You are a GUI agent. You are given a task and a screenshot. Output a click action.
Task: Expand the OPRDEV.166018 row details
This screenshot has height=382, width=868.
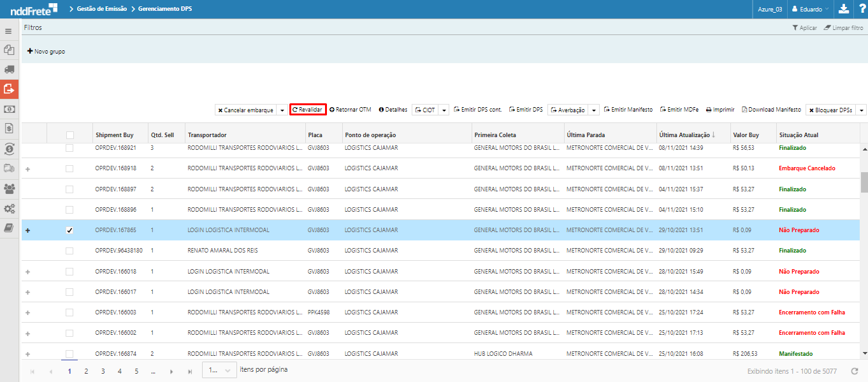click(27, 272)
